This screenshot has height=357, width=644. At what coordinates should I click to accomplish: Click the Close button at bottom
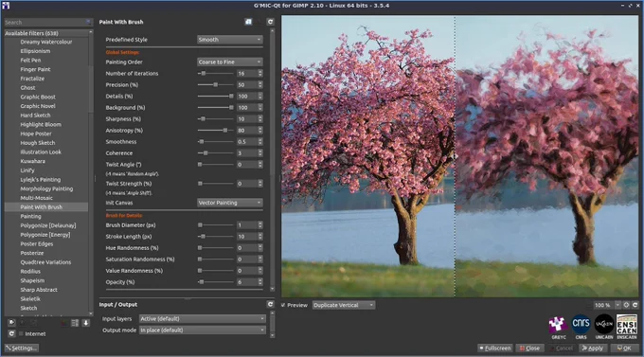(529, 348)
